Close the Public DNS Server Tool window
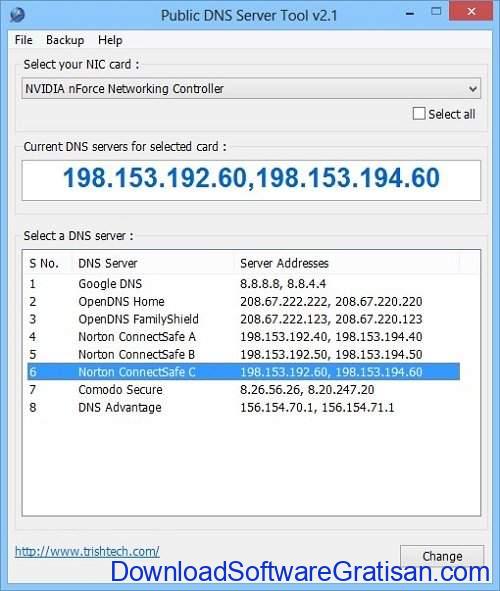The width and height of the screenshot is (500, 591). click(x=471, y=12)
